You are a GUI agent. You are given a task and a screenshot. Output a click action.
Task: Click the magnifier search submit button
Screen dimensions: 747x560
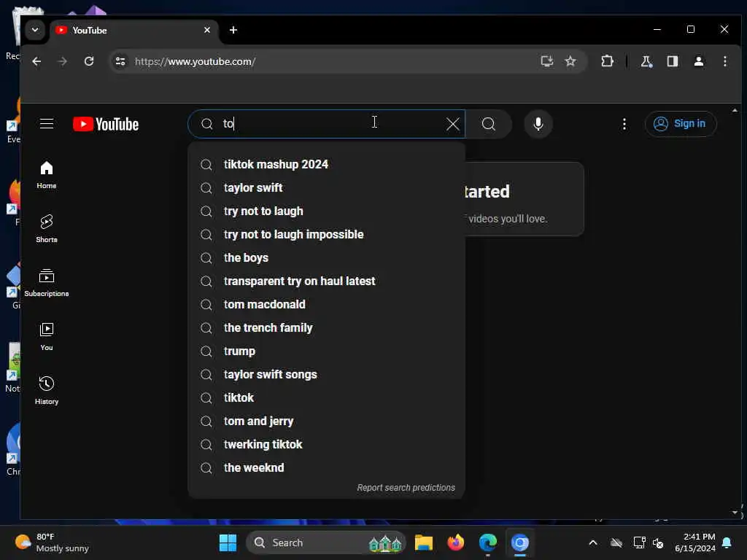click(488, 124)
